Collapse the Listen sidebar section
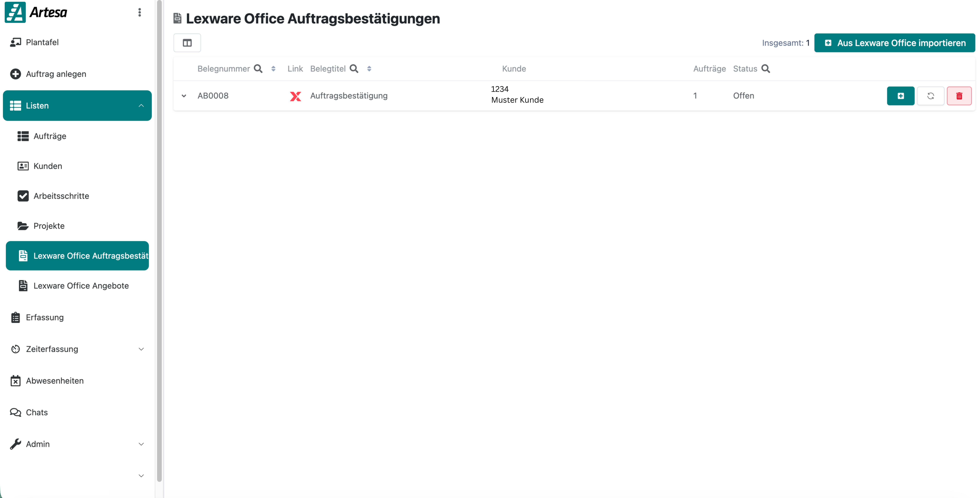Screen dimensions: 980x498 point(141,105)
